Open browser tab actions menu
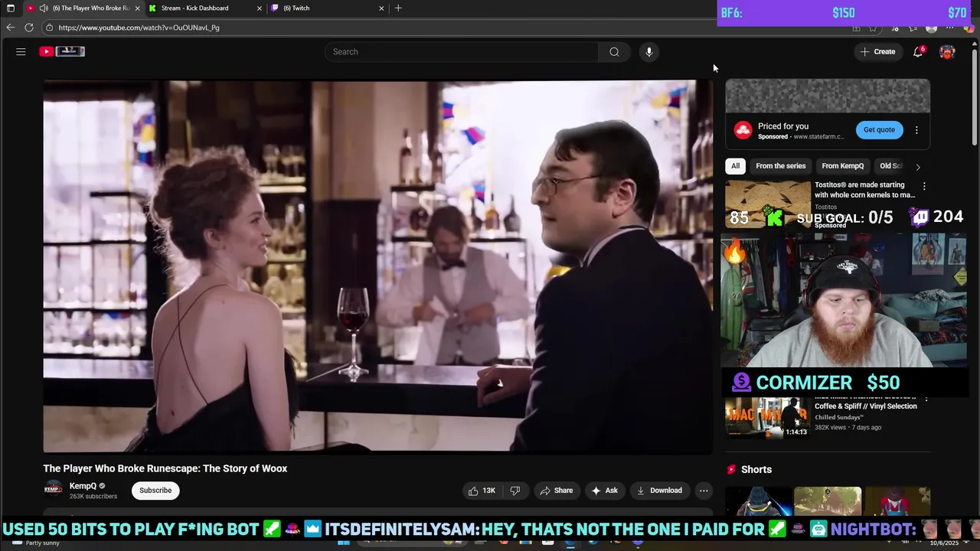This screenshot has width=980, height=551. coord(11,8)
